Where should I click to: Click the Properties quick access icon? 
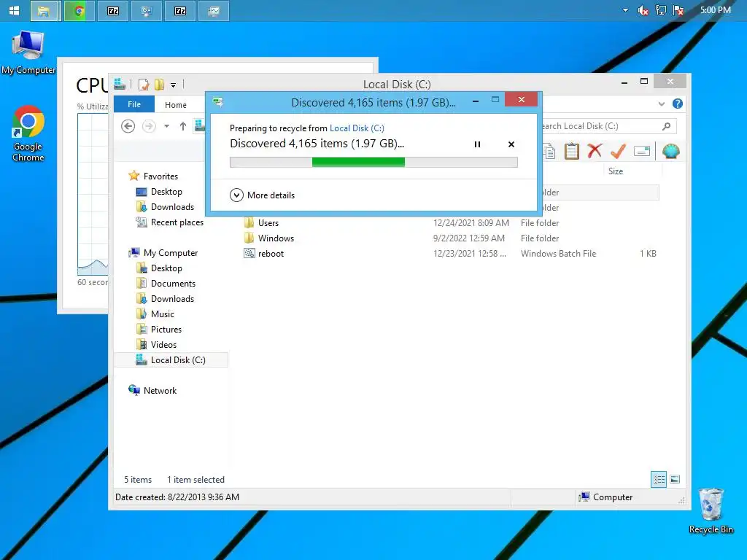144,85
